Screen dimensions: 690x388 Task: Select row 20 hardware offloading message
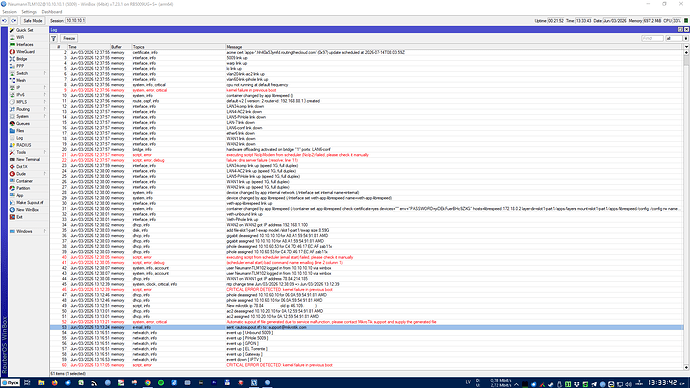367,150
